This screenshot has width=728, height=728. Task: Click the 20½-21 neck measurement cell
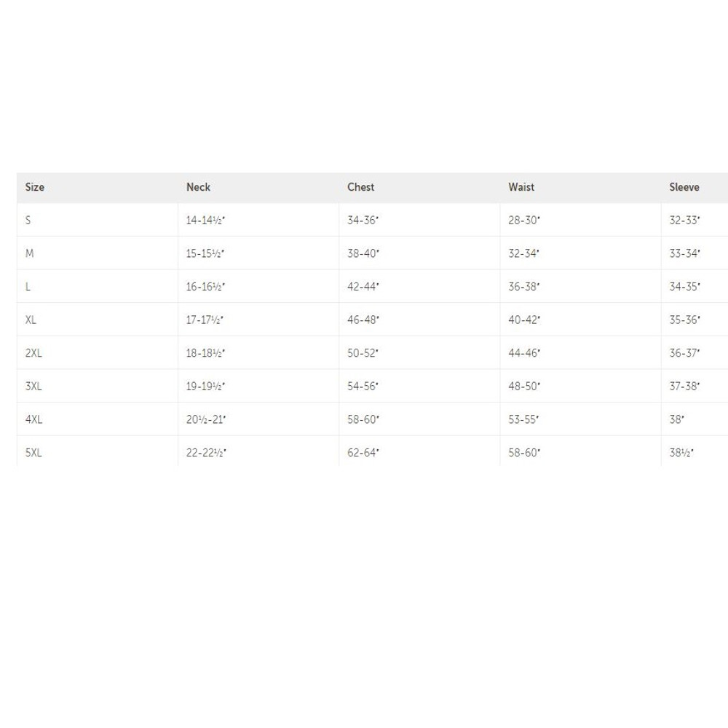point(205,419)
